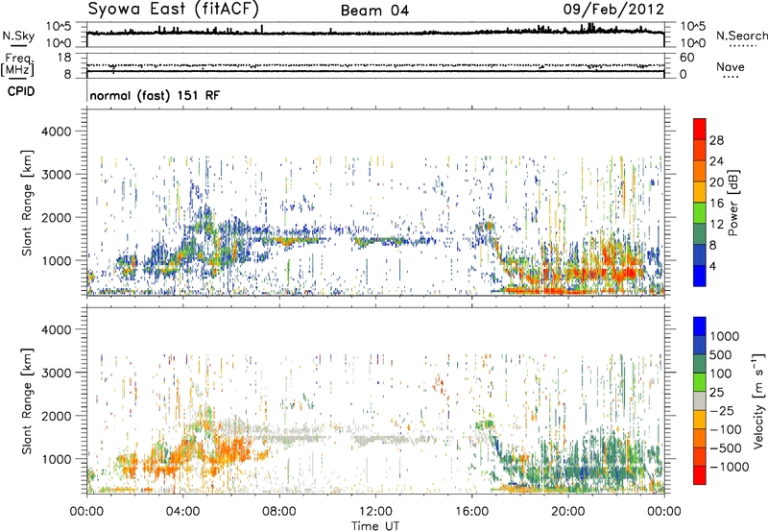The height and width of the screenshot is (532, 768).
Task: Click the '12:00' time axis label
Action: pyautogui.click(x=375, y=512)
